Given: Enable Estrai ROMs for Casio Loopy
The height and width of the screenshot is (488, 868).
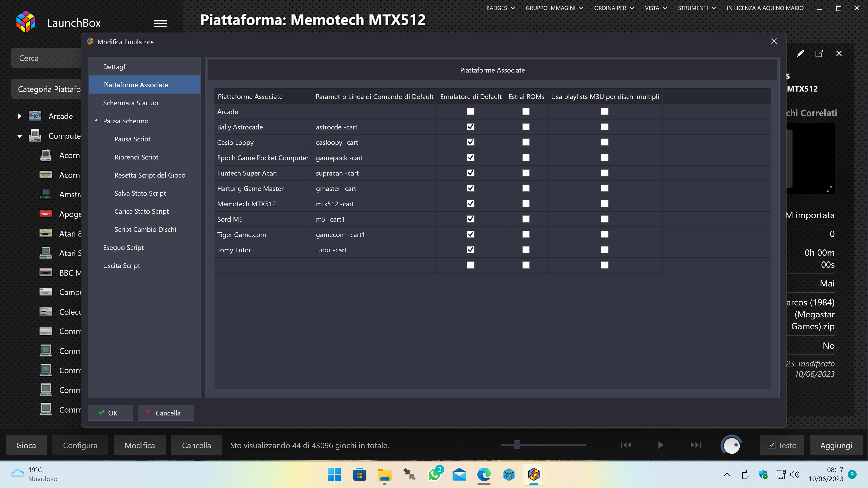Looking at the screenshot, I should [526, 142].
